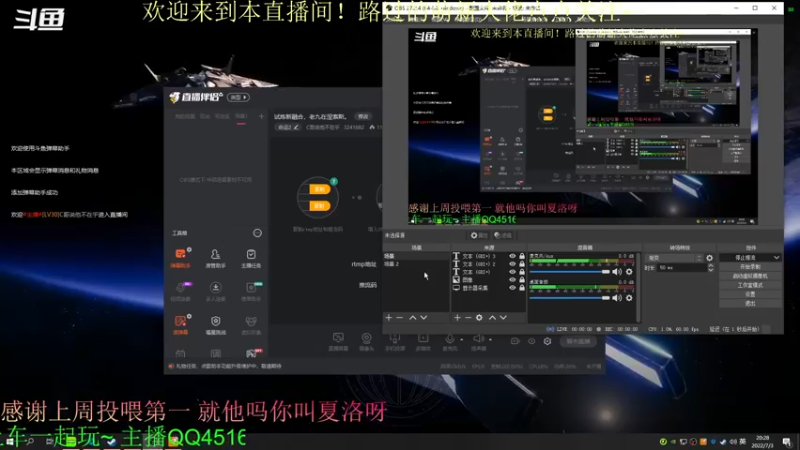Select the first 场景 entry in OBS scenes list
Screen dimensions: 800x450
pyautogui.click(x=415, y=256)
